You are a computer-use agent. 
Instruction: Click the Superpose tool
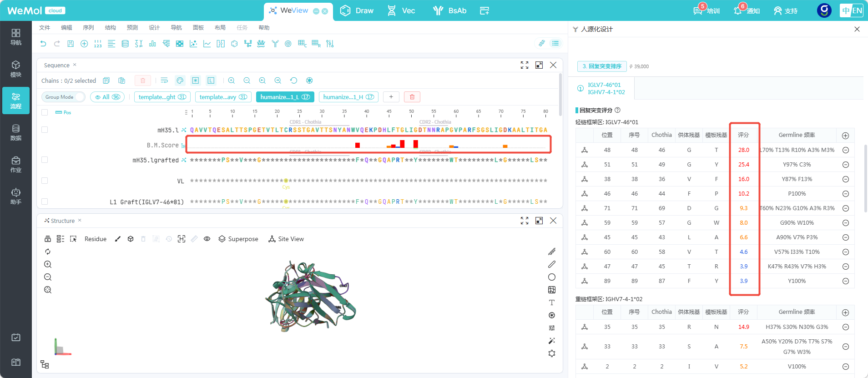(x=238, y=239)
